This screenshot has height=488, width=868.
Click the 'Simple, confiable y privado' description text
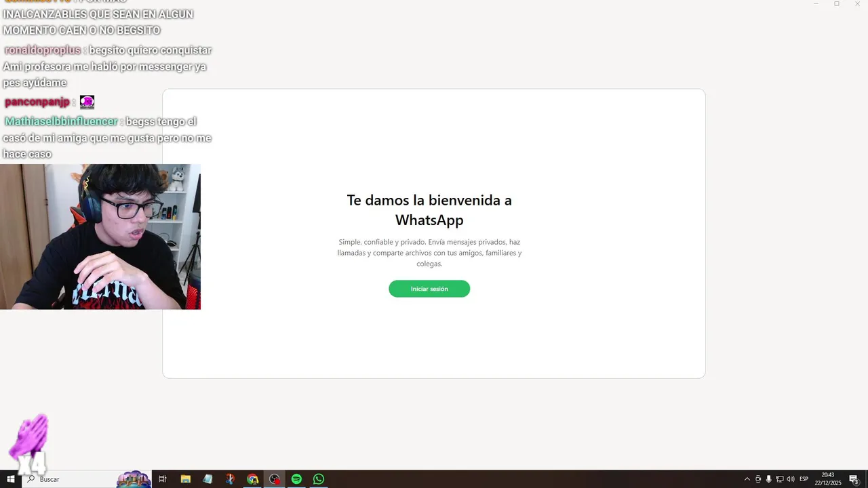(x=429, y=253)
